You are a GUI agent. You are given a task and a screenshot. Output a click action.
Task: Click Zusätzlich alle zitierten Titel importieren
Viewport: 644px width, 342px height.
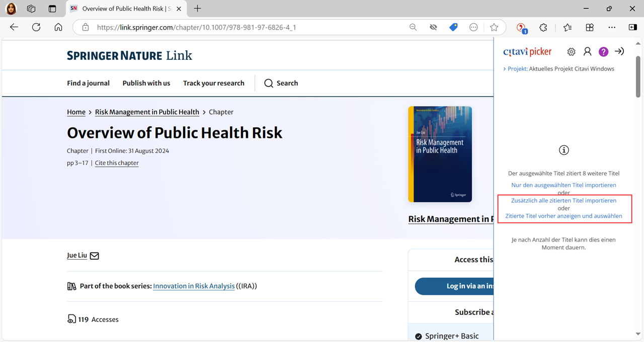(x=563, y=200)
